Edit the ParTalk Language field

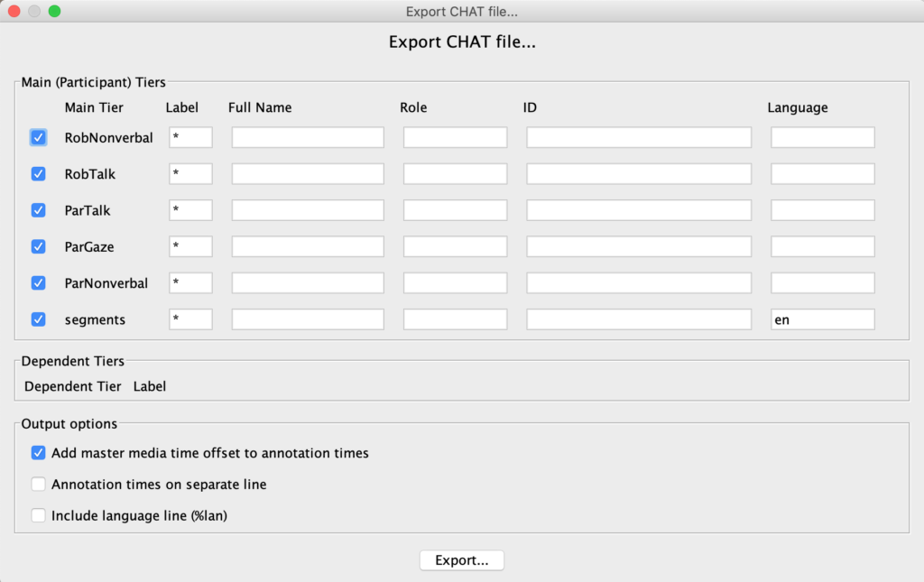pyautogui.click(x=823, y=210)
